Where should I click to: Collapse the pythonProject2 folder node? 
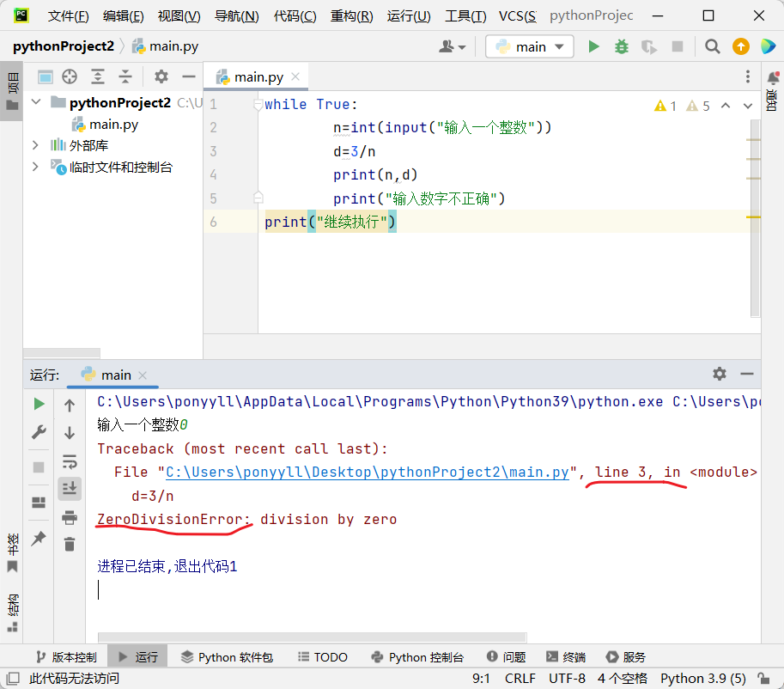click(35, 102)
